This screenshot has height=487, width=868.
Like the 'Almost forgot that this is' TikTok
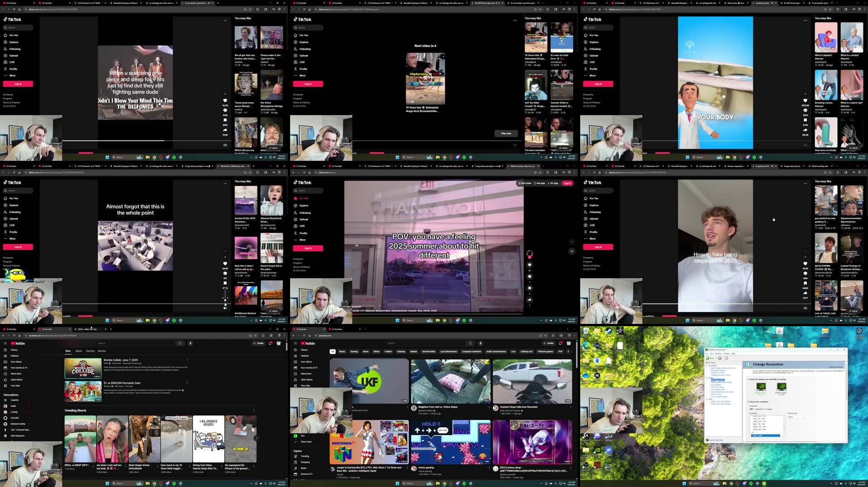pos(225,263)
